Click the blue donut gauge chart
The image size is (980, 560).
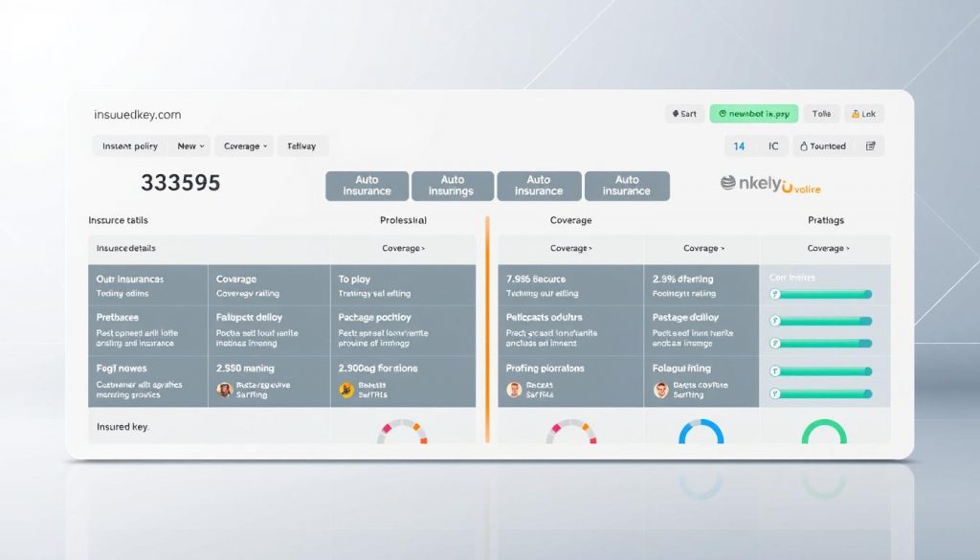coord(701,433)
